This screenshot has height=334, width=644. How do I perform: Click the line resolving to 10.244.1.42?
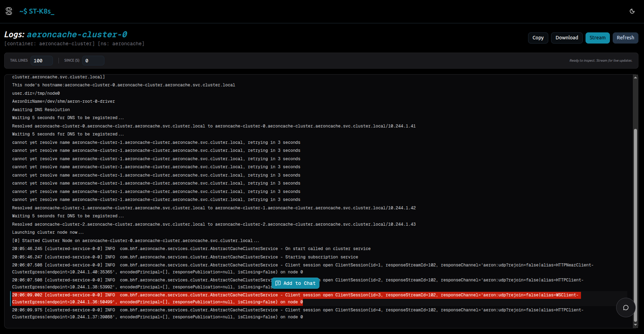(214, 208)
